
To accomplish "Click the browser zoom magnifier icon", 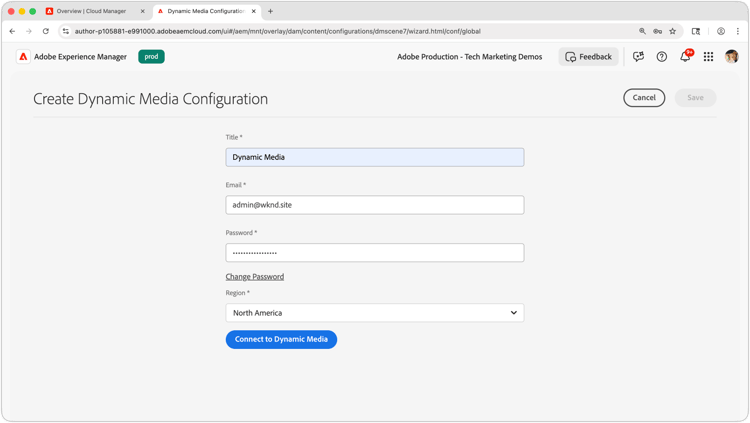I will (x=642, y=31).
